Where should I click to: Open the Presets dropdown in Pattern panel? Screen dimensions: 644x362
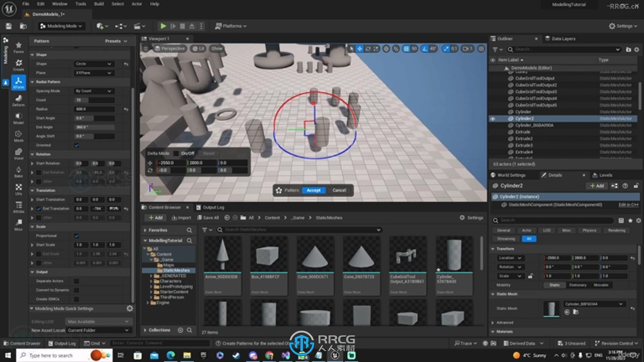(x=116, y=41)
